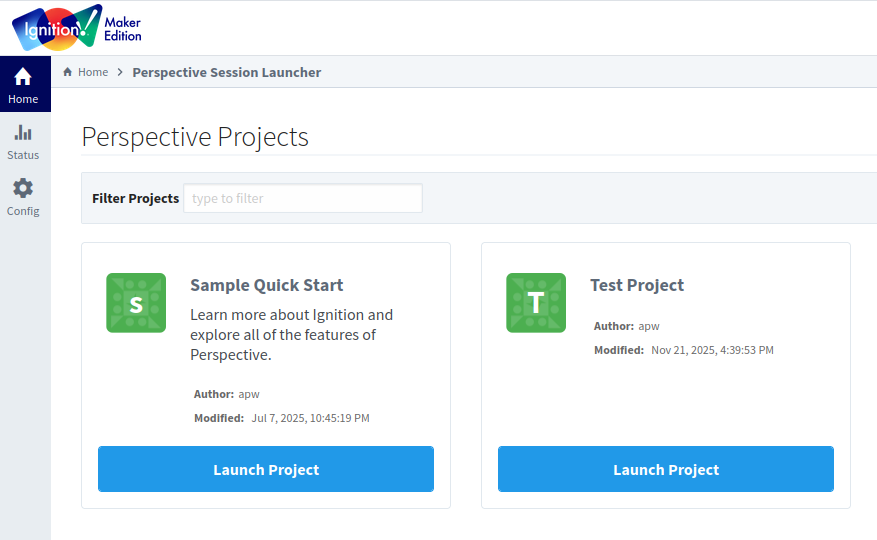
Task: Open the Home section from the sidebar
Action: [x=23, y=86]
